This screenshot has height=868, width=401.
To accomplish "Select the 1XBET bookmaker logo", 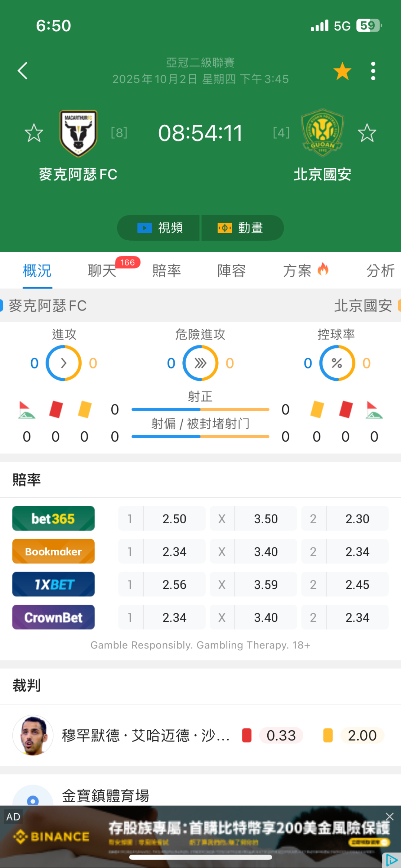I will [x=53, y=584].
